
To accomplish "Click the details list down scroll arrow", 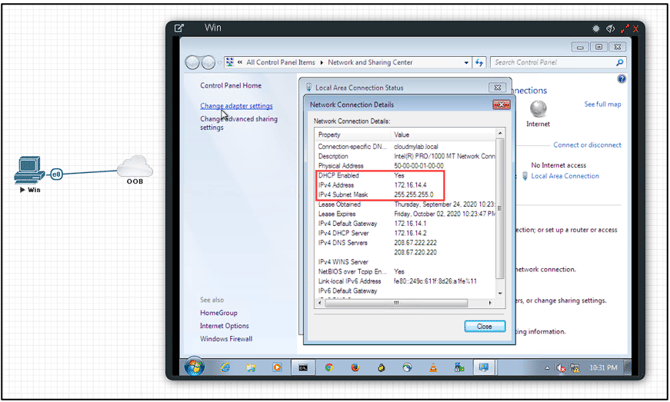I will click(500, 293).
